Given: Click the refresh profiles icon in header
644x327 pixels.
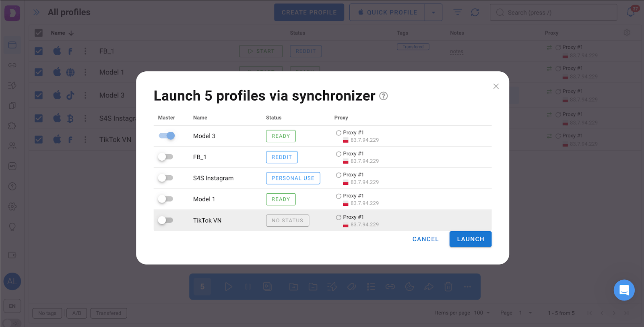Looking at the screenshot, I should coord(475,12).
